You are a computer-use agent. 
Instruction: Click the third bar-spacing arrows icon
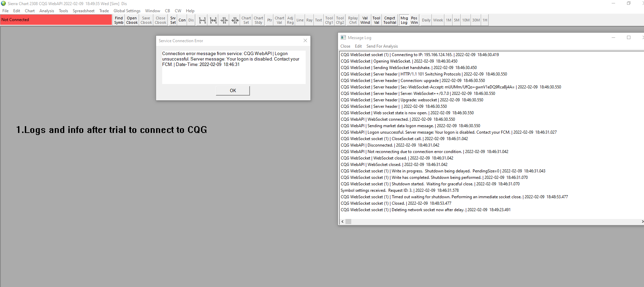click(x=224, y=20)
